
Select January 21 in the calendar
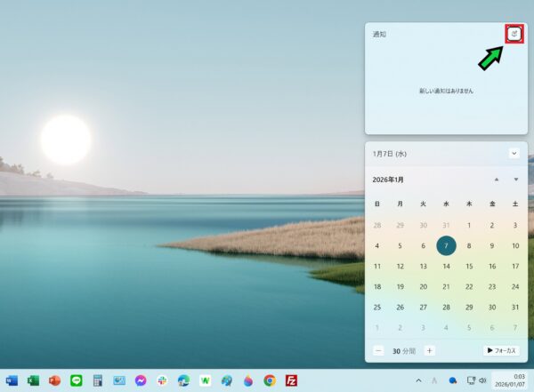coord(446,287)
